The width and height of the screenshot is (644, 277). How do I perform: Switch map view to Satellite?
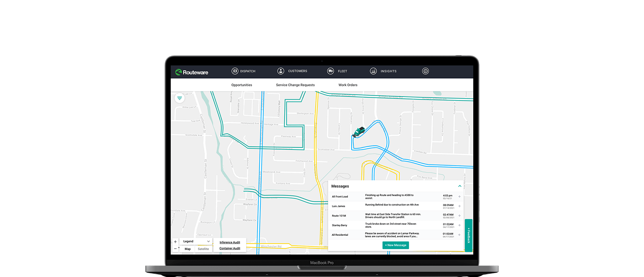(x=203, y=249)
